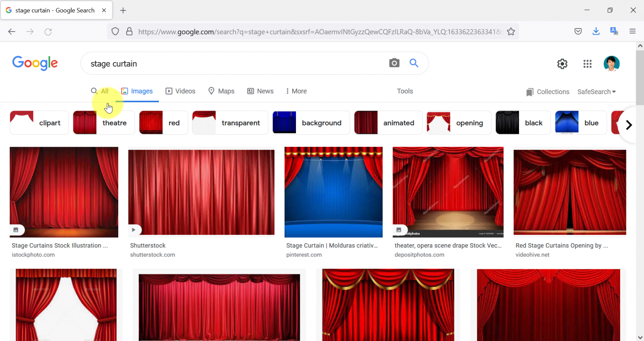Expand more filter chips with right arrow
Image resolution: width=644 pixels, height=341 pixels.
pyautogui.click(x=628, y=125)
